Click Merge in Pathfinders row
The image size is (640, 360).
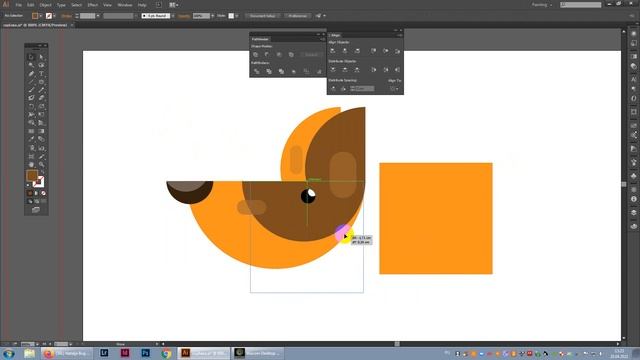pyautogui.click(x=281, y=71)
